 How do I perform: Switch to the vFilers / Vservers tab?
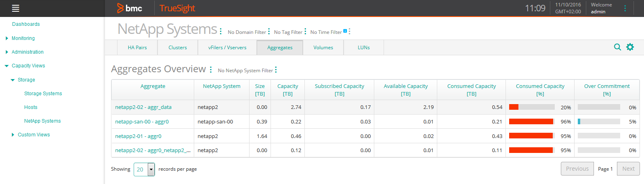coord(227,48)
